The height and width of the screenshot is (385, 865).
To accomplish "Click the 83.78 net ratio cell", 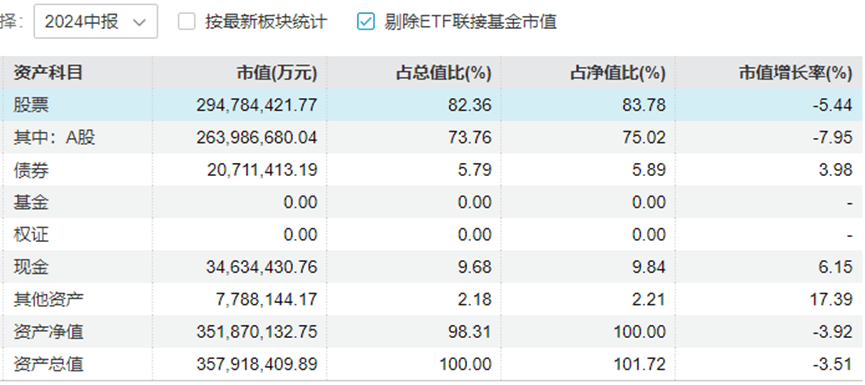I will click(644, 105).
